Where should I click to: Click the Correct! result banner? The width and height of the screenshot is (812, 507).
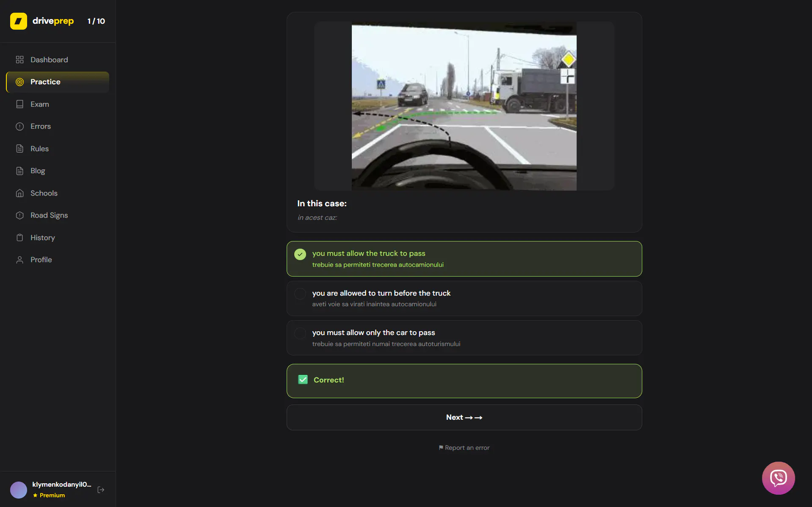(x=464, y=381)
